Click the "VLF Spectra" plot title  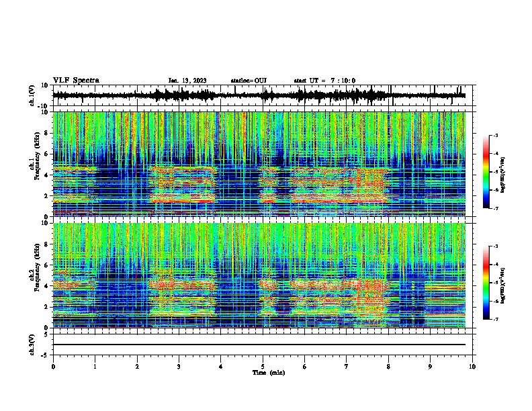(x=76, y=81)
